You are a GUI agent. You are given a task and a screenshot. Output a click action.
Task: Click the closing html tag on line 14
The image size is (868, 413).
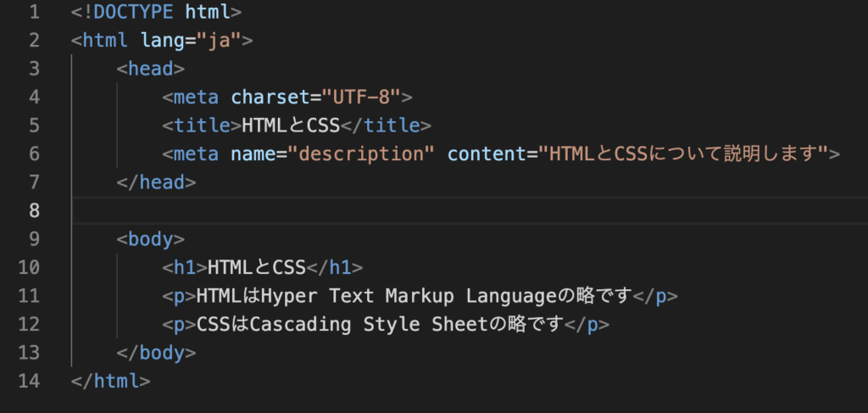click(x=111, y=381)
